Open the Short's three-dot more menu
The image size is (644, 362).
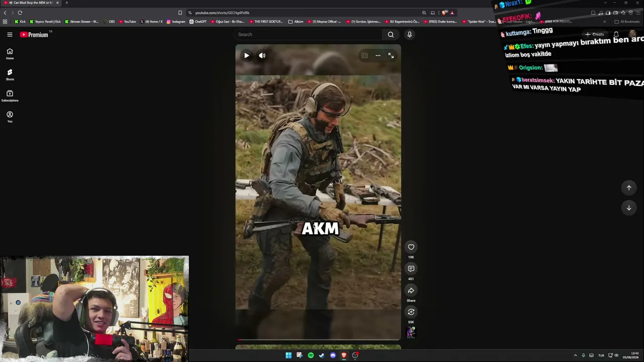[x=378, y=56]
